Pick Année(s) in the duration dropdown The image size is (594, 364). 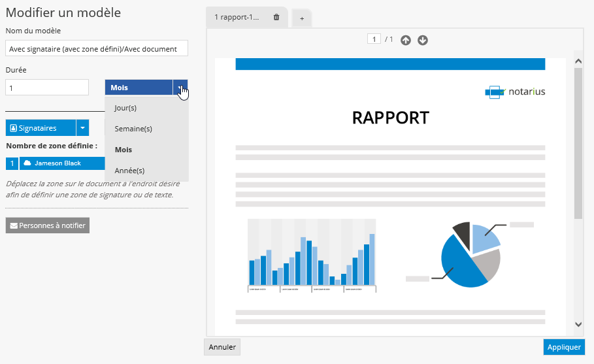129,171
